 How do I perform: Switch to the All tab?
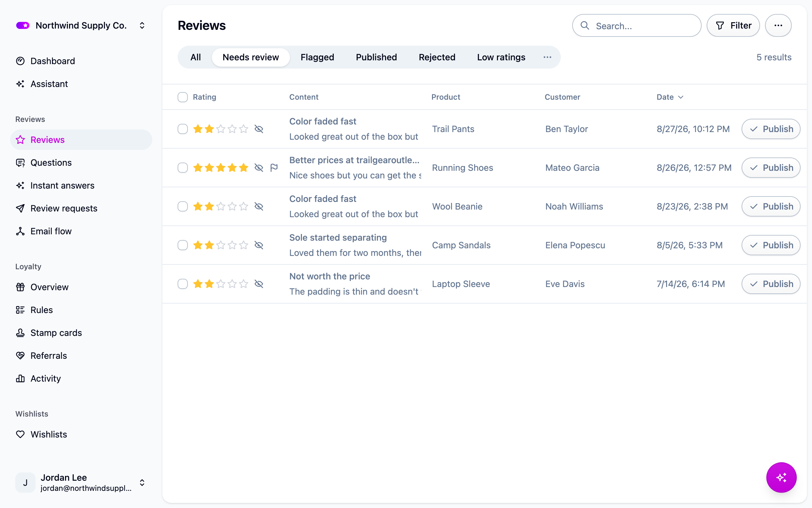(x=196, y=57)
